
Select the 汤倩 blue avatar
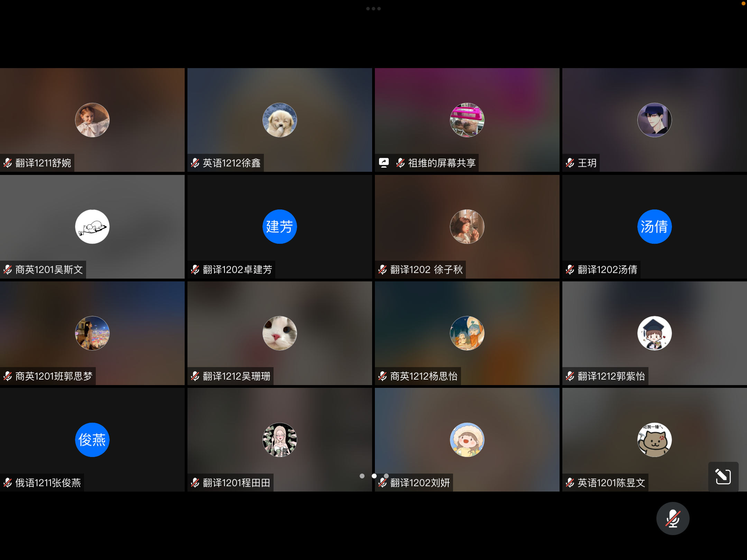pyautogui.click(x=654, y=227)
